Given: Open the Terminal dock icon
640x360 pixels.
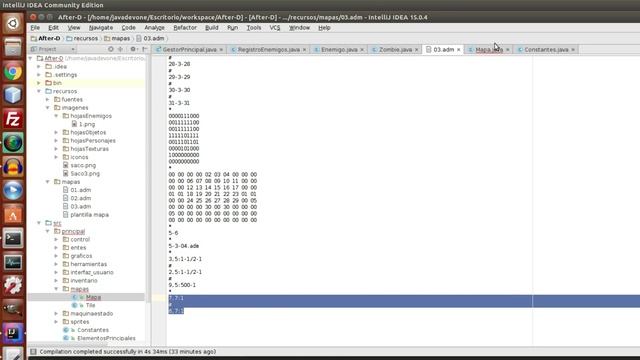Looking at the screenshot, I should tap(13, 238).
